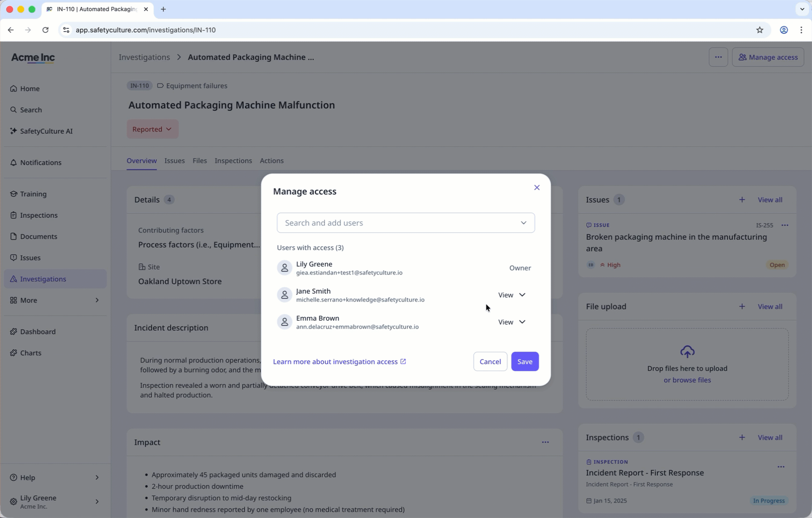View all issues
812x518 pixels.
(x=770, y=200)
